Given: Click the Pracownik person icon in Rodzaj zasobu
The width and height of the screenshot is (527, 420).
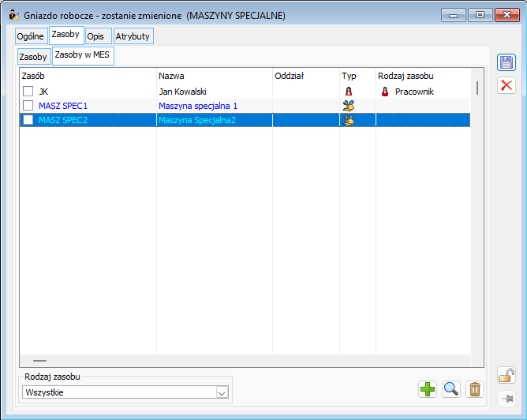Looking at the screenshot, I should tap(385, 92).
